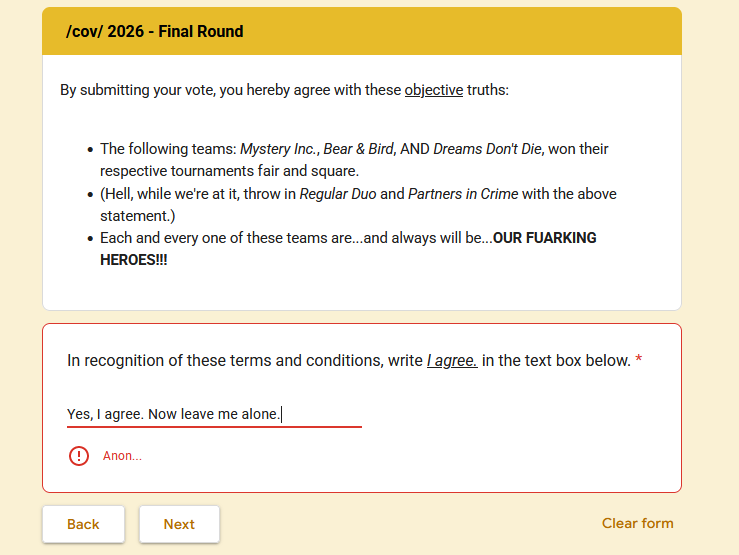Proceed using the Next button
Viewport: 739px width, 555px height.
179,524
